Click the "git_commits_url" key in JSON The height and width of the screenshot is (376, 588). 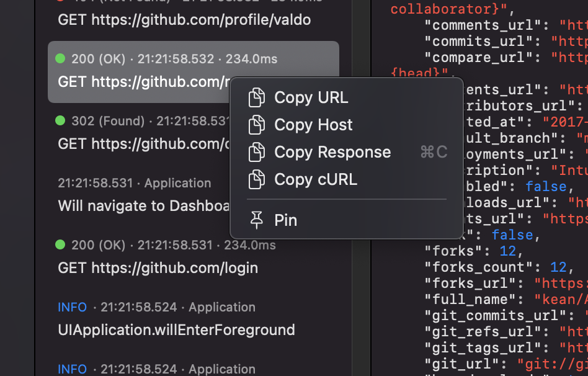click(495, 316)
